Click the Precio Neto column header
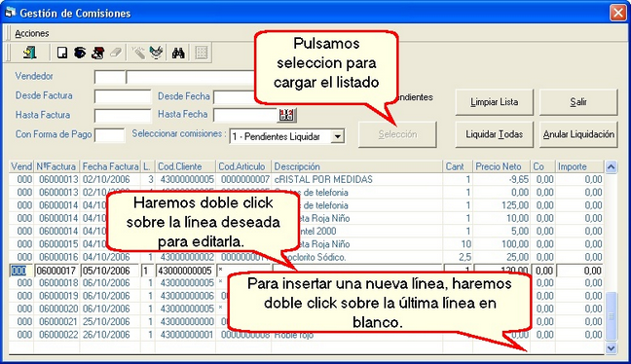 (501, 166)
